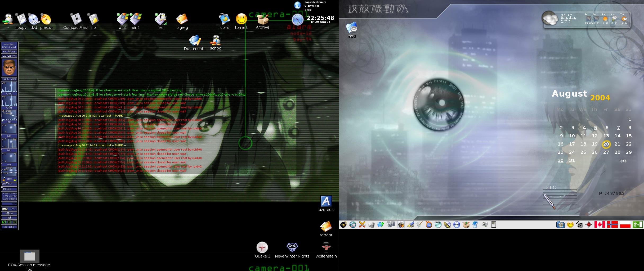
Task: Open the MMS launcher in the panel
Action: pyautogui.click(x=457, y=225)
